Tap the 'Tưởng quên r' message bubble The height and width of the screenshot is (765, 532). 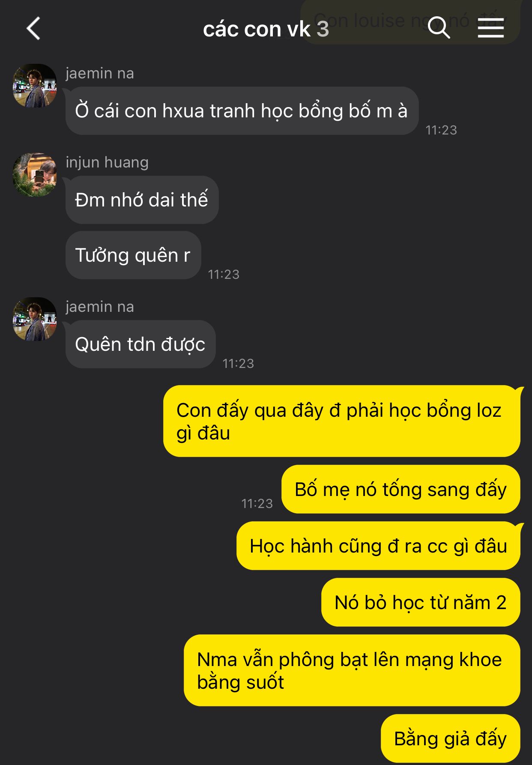tap(133, 255)
